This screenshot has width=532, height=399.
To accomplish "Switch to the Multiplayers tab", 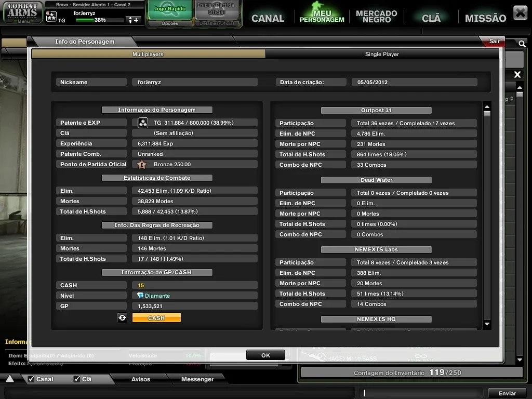I will point(148,54).
